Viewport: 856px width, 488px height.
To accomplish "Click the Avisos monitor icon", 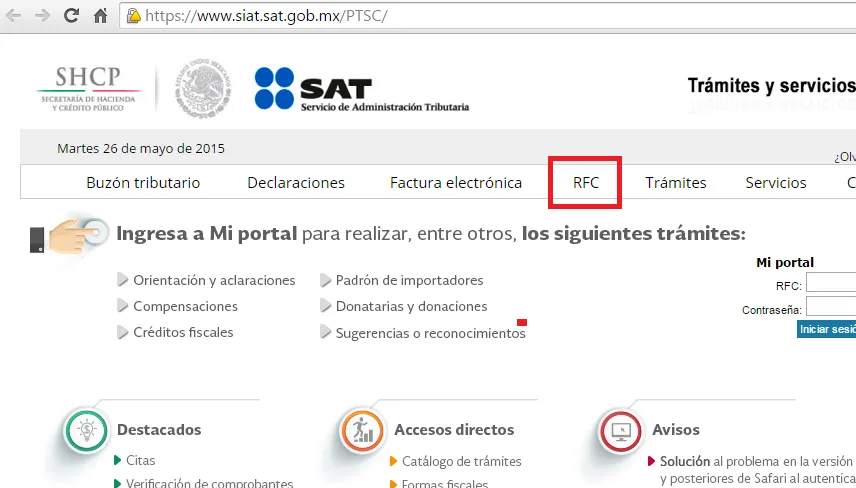I will coord(620,431).
